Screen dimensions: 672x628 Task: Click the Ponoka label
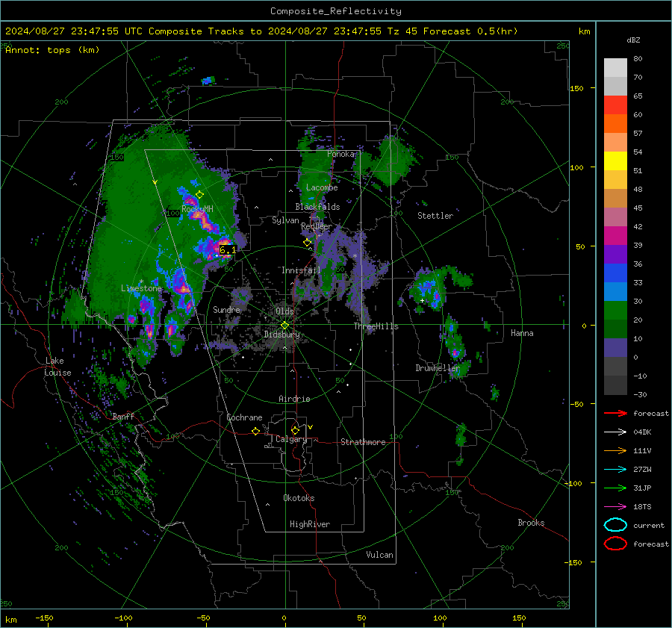(340, 154)
